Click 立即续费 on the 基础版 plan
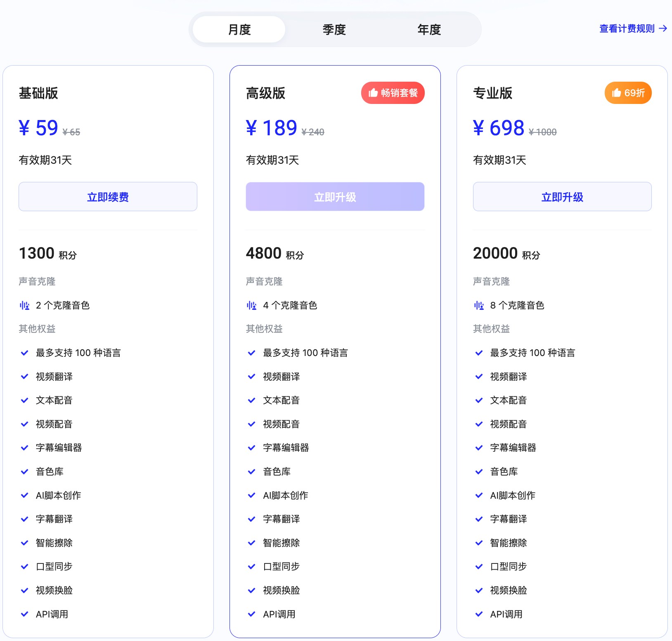Screen dimensions: 672x641 pos(108,197)
